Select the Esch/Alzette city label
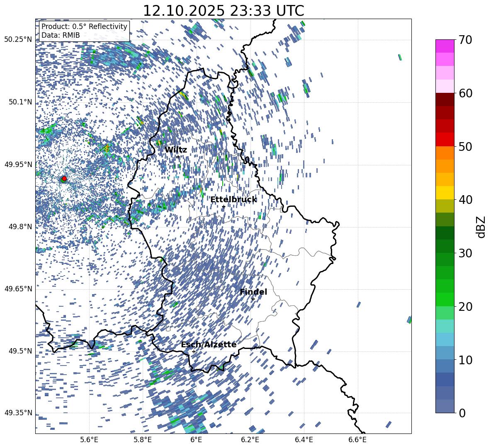Screen dimensions: 491x448 click(209, 345)
